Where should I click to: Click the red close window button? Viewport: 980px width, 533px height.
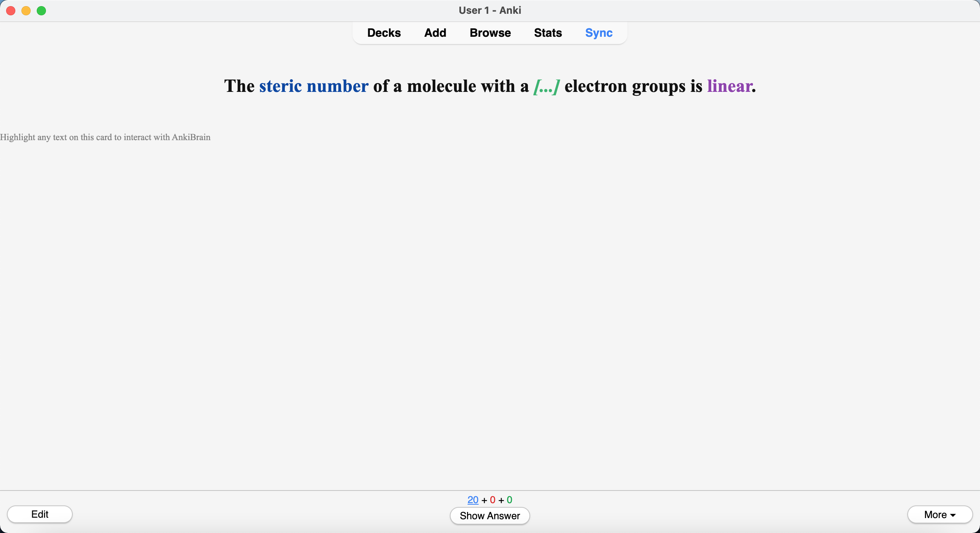tap(11, 11)
